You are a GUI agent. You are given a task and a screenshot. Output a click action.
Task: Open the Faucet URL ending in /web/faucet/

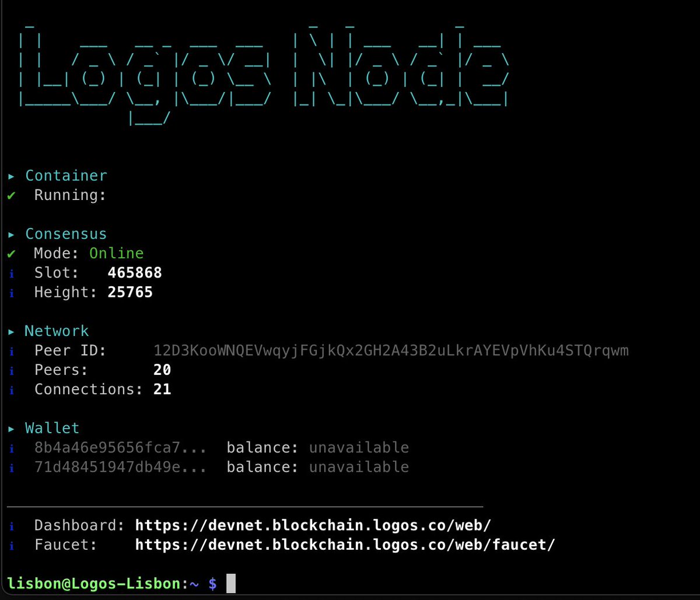[x=345, y=545]
